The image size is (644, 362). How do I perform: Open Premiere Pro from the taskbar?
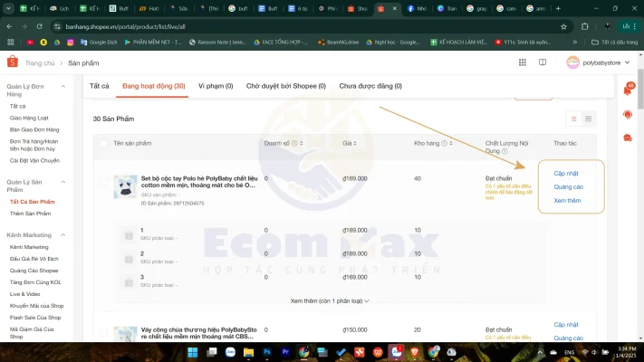285,352
